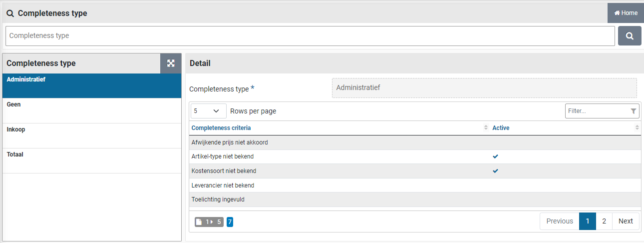Toggle Active check for Artikel-type niet bekend

495,156
